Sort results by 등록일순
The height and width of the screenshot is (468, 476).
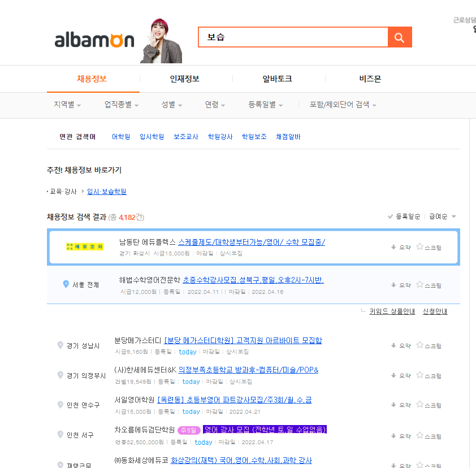pos(404,216)
